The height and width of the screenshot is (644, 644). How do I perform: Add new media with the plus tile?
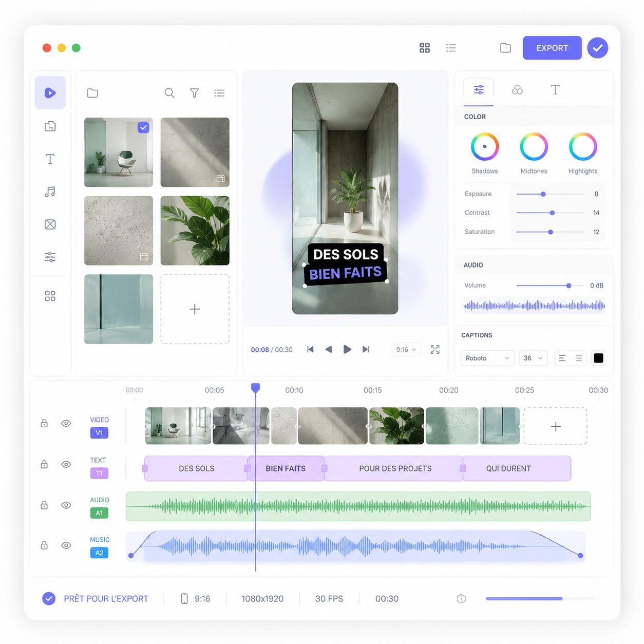tap(195, 309)
